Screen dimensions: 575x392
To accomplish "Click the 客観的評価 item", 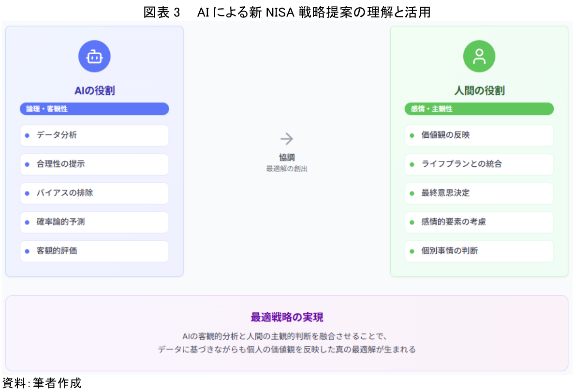I will pyautogui.click(x=94, y=251).
